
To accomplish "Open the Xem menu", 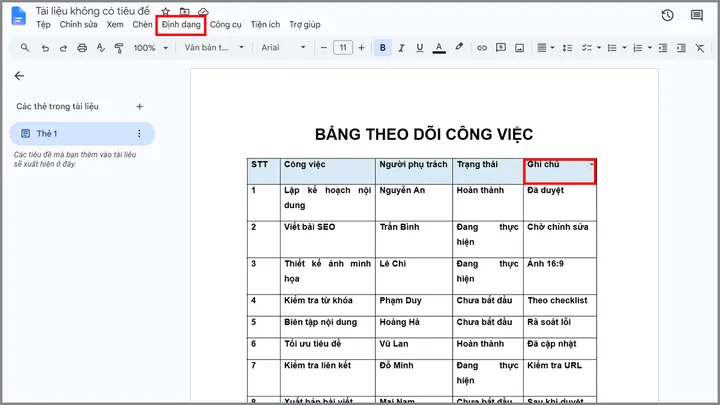I will (x=115, y=24).
